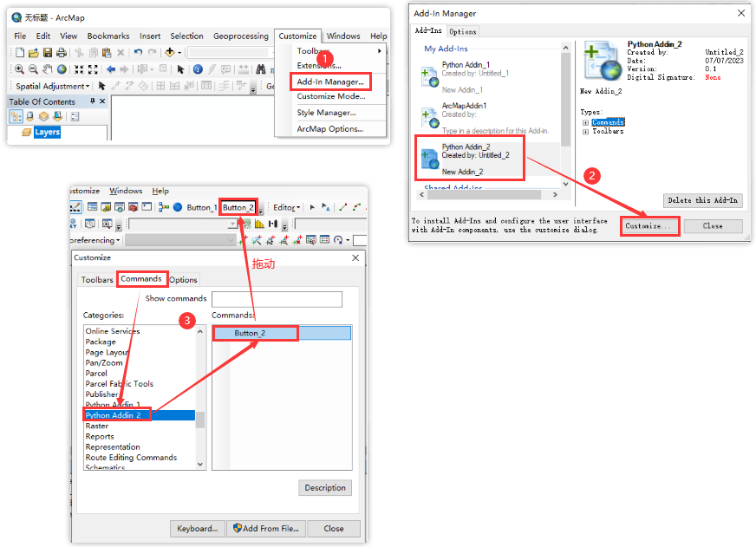Click the Select Elements black arrow tool
Viewport: 756px width, 547px height.
181,69
